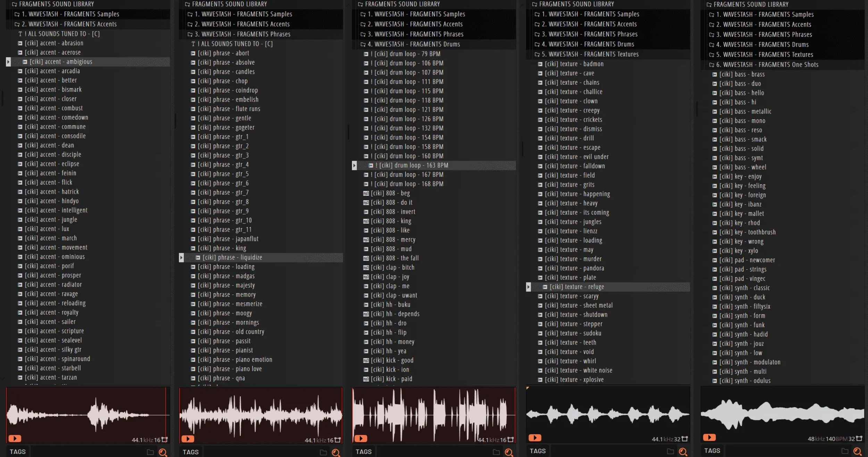
Task: Click the small play arrow beside accent - ambigious
Action: click(8, 62)
